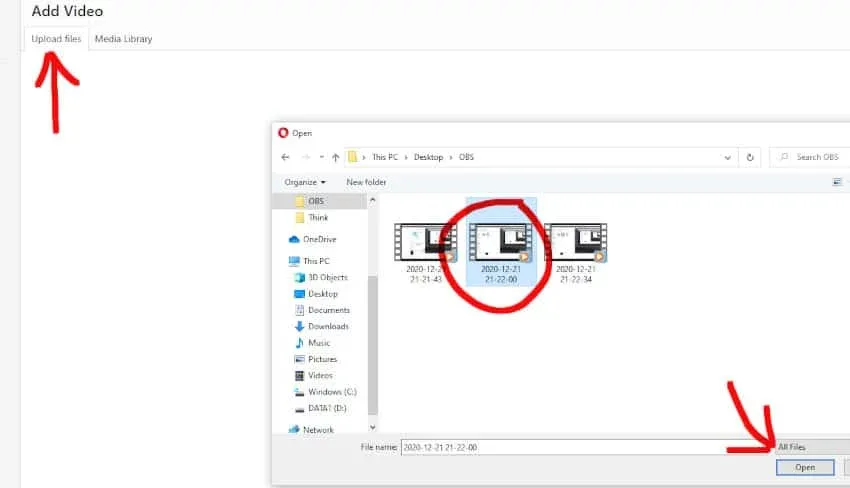Open Pictures in the navigation pane
This screenshot has height=488, width=850.
point(322,359)
